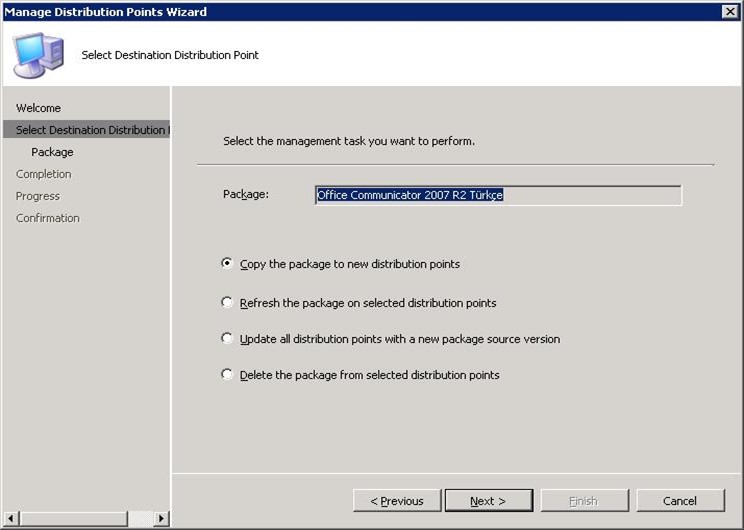Click the Confirmation step in sidebar
744x530 pixels.
[47, 218]
